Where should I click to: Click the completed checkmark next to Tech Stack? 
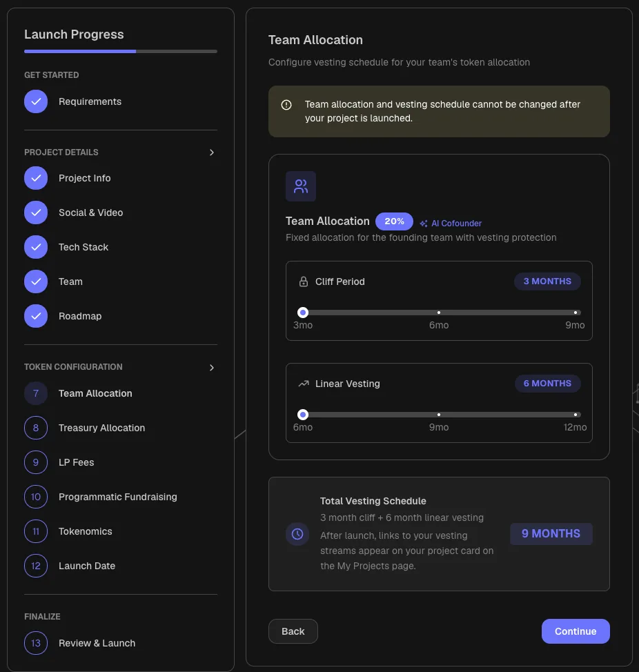coord(36,247)
